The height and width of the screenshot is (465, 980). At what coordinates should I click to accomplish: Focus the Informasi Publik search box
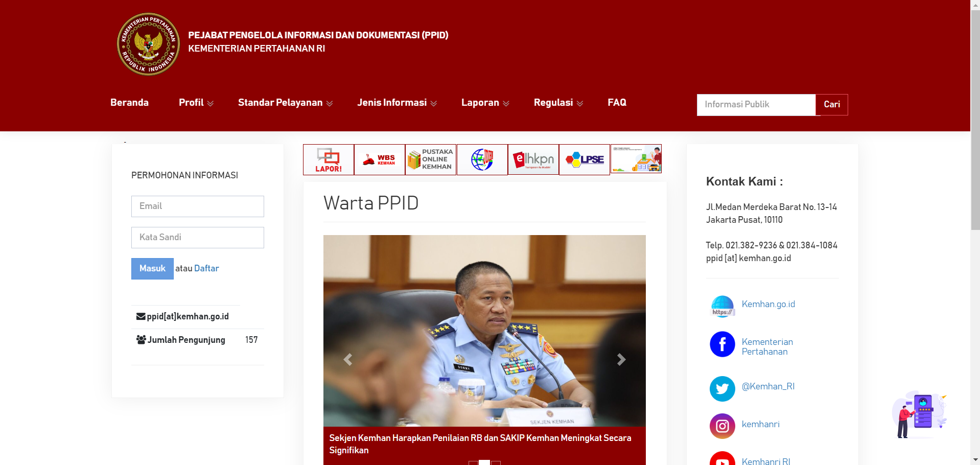click(756, 105)
